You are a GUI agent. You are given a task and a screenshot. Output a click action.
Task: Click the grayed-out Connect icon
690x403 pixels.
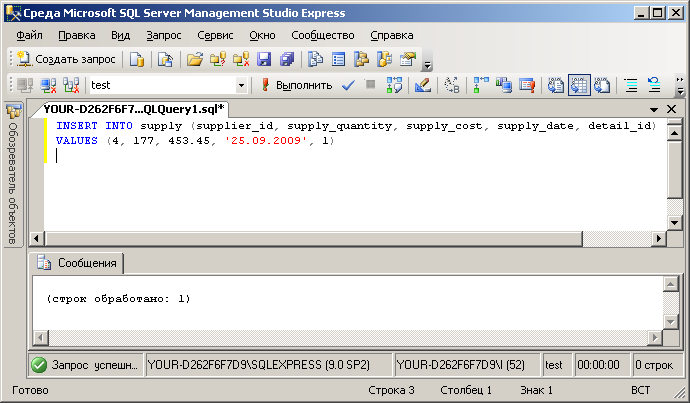pos(25,85)
